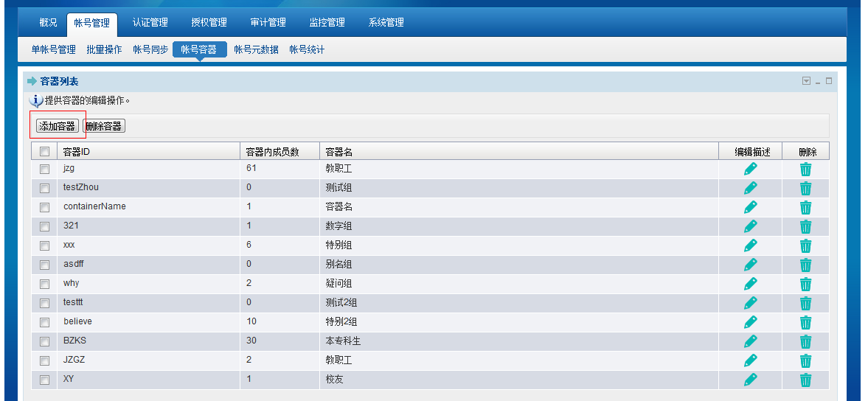Select the checkbox for the JZGZ row
Viewport: 868px width, 401px height.
(44, 360)
